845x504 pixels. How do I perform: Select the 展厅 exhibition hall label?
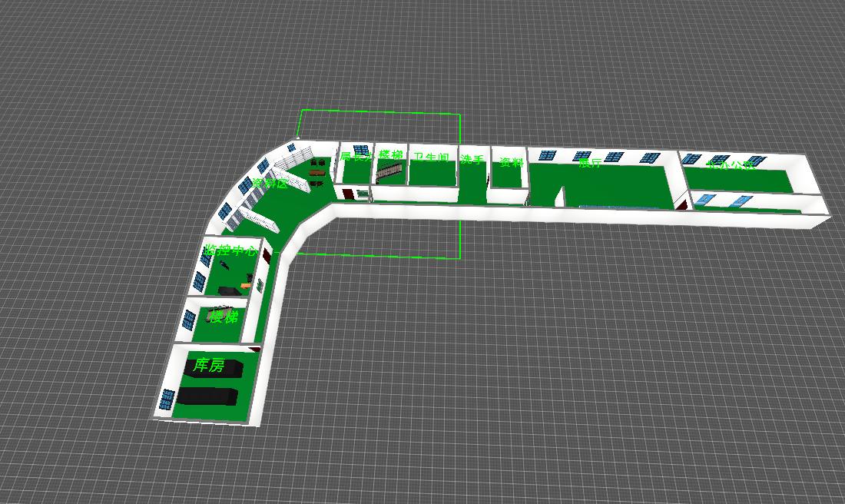(590, 163)
